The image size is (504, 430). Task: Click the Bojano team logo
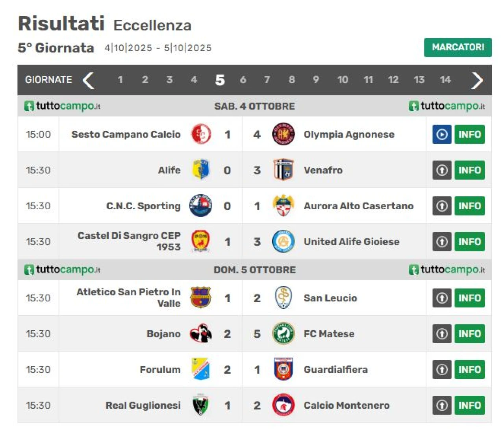201,333
